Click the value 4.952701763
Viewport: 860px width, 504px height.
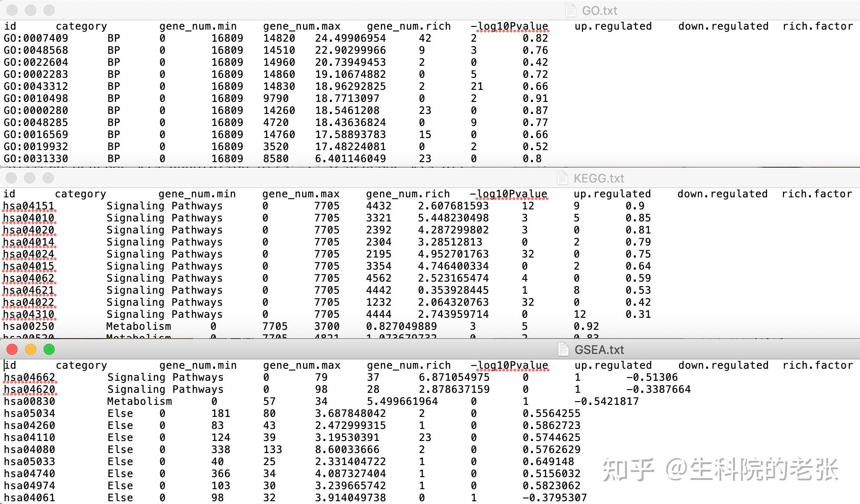coord(453,254)
